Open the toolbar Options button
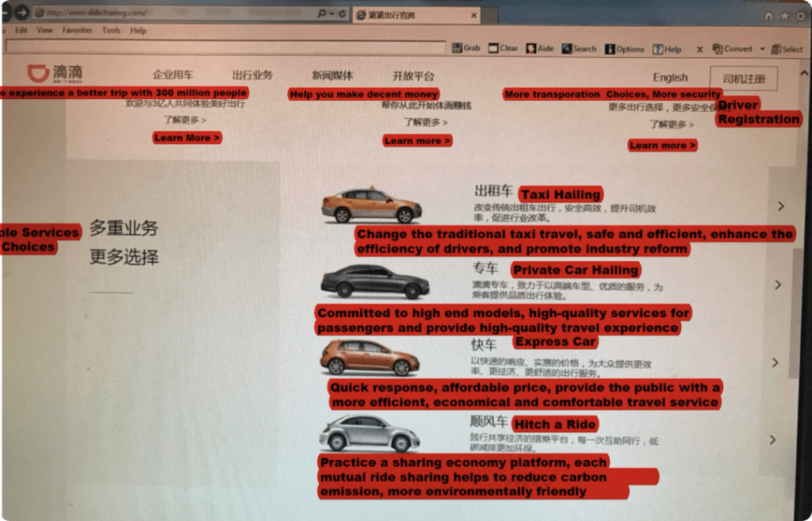The width and height of the screenshot is (812, 521). tap(625, 49)
